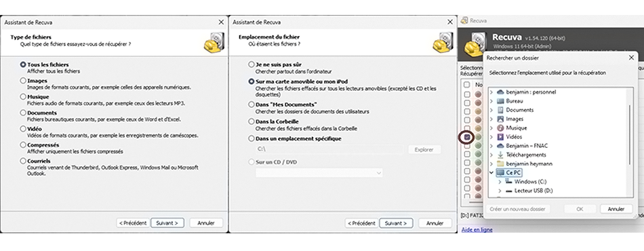Click Précédent in Emplacement du fichier wizard

[361, 223]
